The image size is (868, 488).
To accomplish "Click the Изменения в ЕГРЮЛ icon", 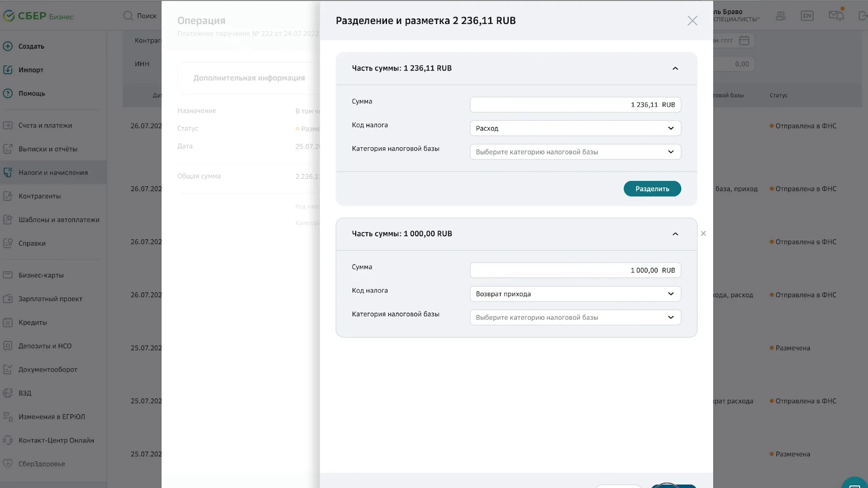I will coord(8,417).
